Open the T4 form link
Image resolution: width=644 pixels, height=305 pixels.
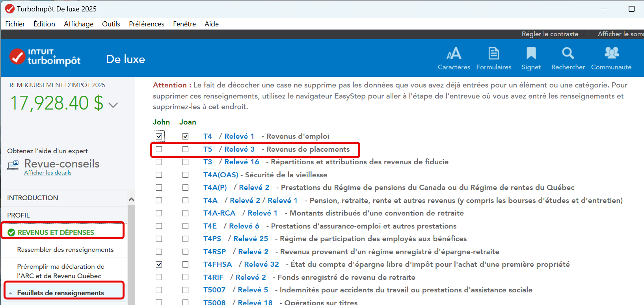click(208, 136)
